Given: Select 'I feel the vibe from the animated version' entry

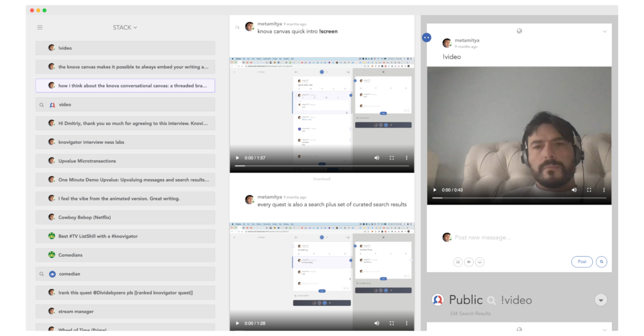Looking at the screenshot, I should click(x=125, y=198).
